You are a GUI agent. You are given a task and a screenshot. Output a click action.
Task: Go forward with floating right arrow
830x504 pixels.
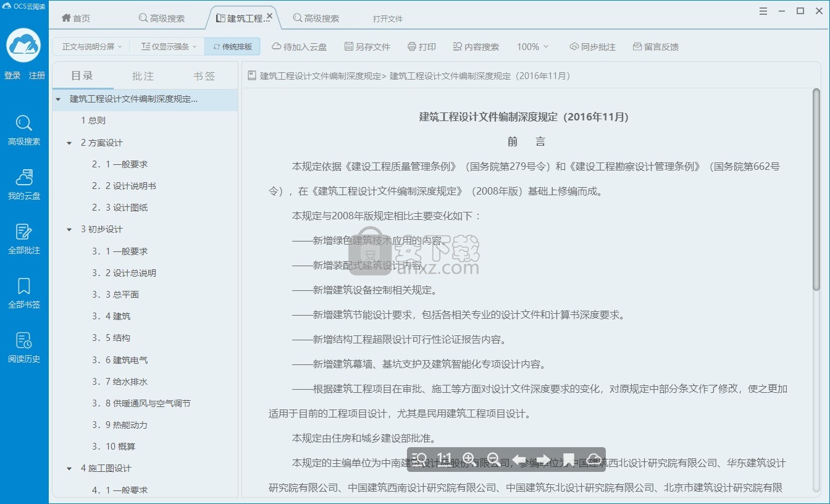pyautogui.click(x=543, y=460)
